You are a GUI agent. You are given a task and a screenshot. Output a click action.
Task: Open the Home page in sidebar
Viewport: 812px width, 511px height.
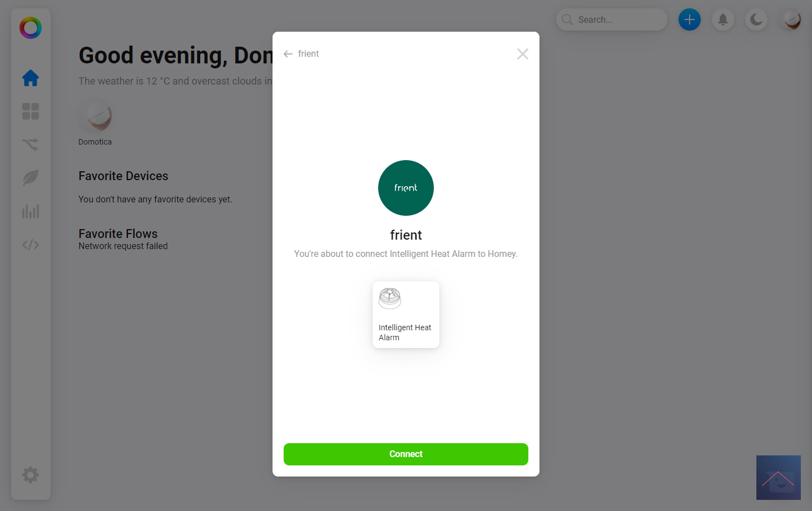tap(31, 78)
